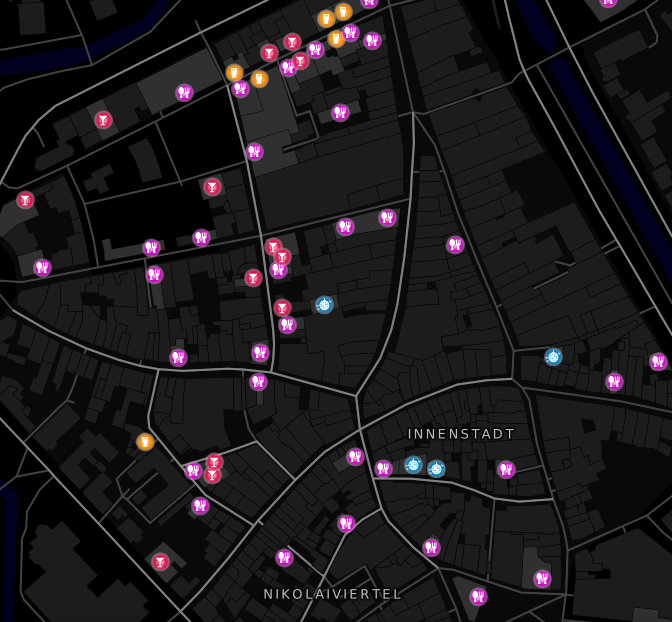The height and width of the screenshot is (622, 672).
Task: Open restaurant marker at the far-right map edge
Action: pos(658,362)
